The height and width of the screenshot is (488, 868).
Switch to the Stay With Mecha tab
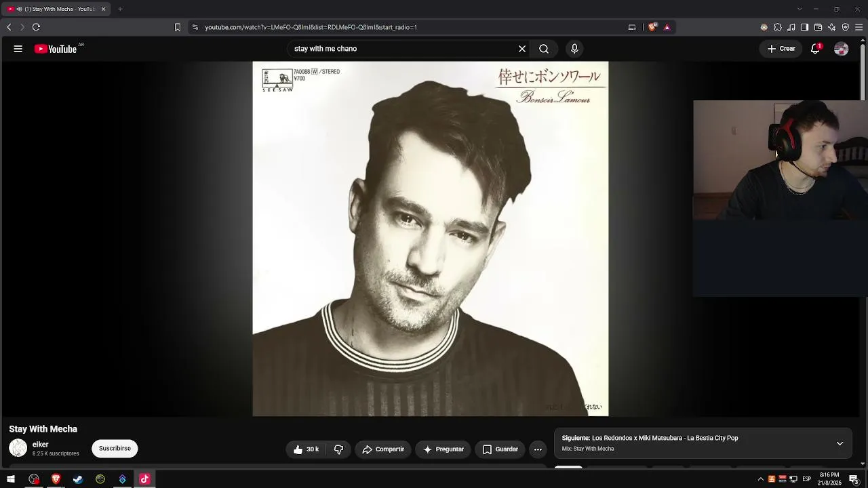click(x=56, y=9)
